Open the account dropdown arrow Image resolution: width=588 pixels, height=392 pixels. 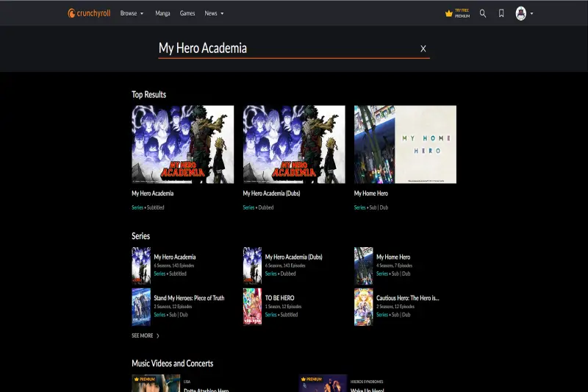pyautogui.click(x=531, y=13)
